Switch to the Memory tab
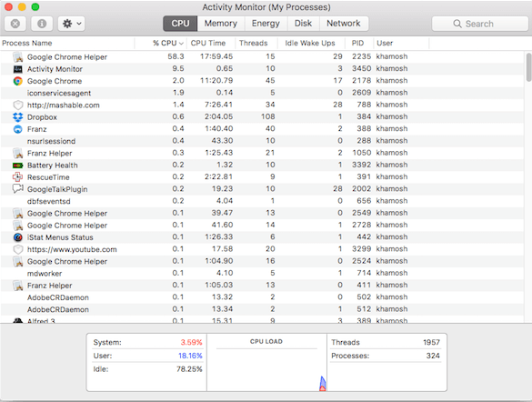 point(221,24)
